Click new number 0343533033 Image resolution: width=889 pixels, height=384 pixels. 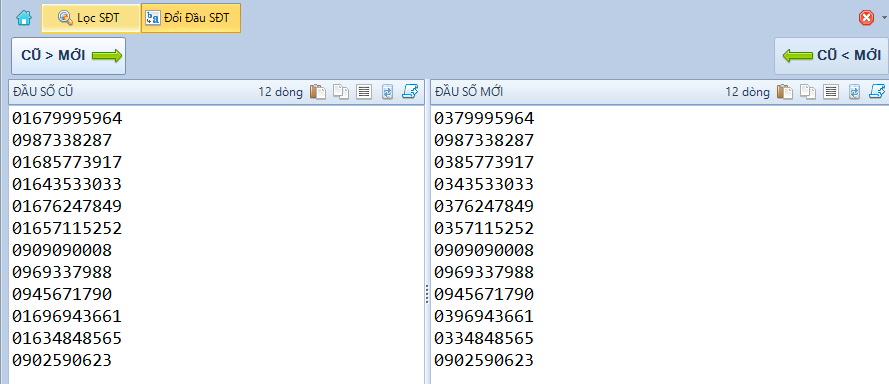pos(484,184)
